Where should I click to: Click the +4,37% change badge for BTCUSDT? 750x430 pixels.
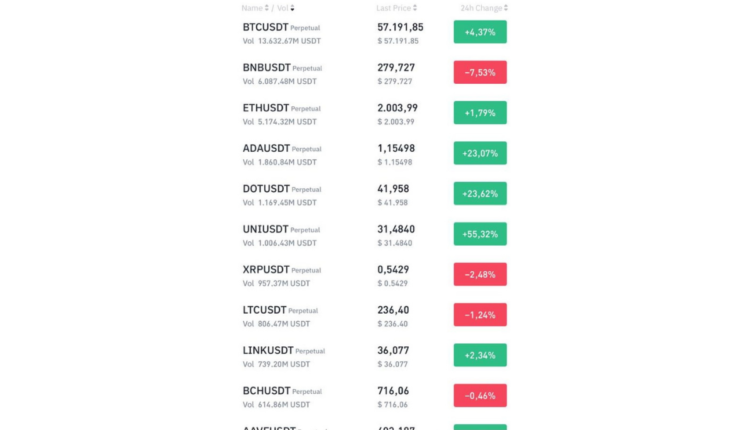click(x=480, y=32)
